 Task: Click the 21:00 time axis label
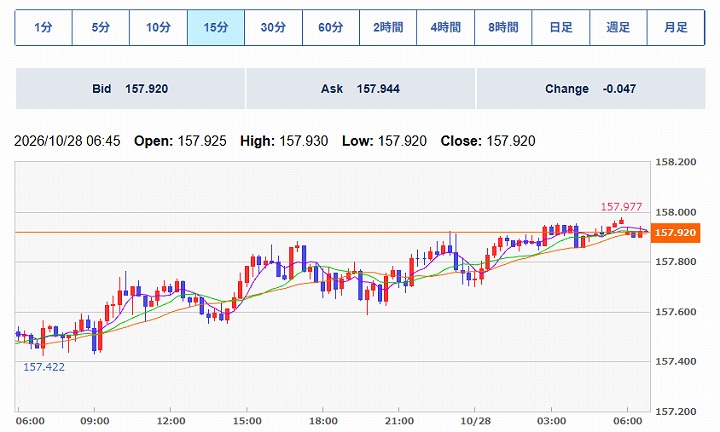pos(399,421)
